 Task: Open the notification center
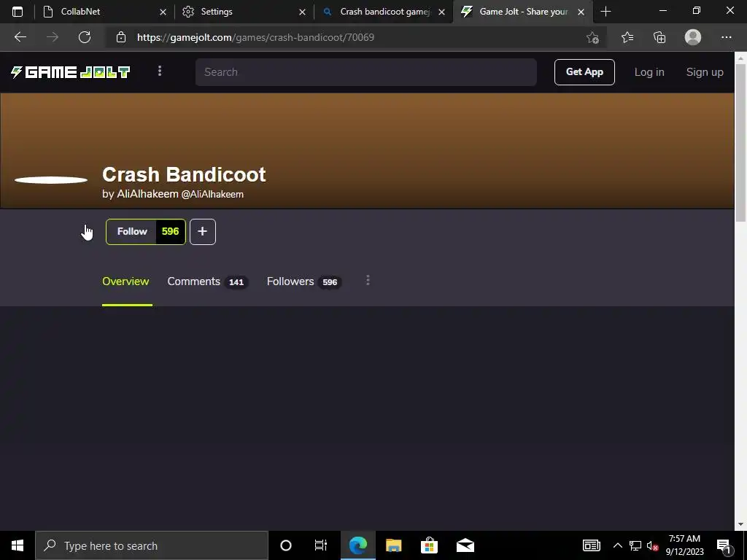coord(724,546)
